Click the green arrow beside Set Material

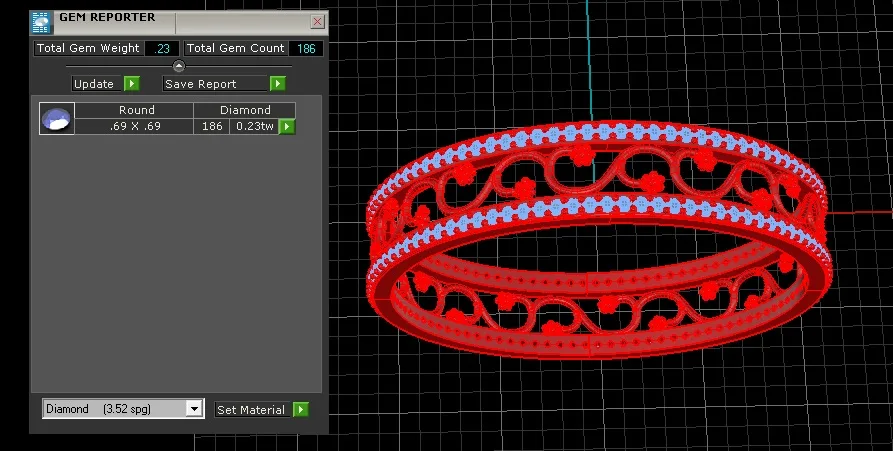(301, 409)
